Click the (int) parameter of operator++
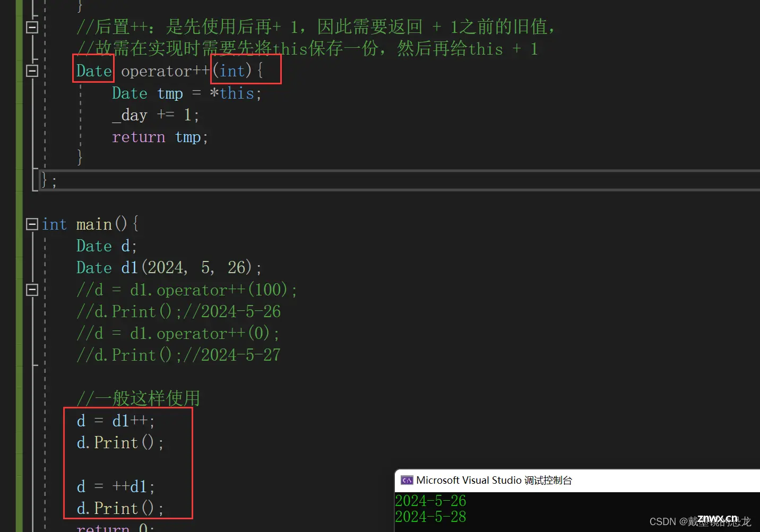 (232, 71)
